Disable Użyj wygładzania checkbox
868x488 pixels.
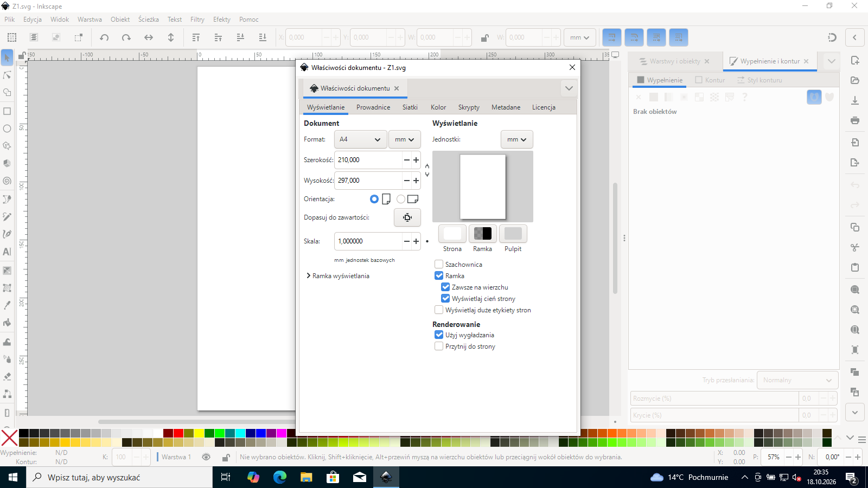coord(439,335)
